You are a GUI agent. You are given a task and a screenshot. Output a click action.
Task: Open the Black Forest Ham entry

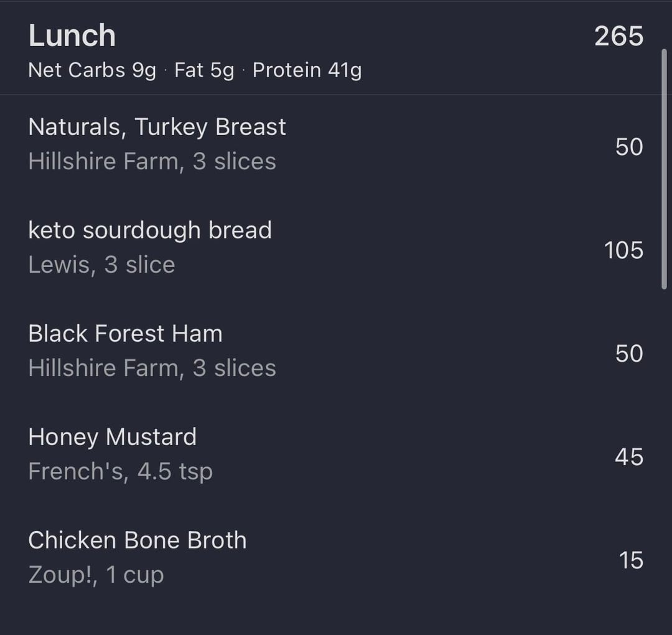click(x=125, y=334)
